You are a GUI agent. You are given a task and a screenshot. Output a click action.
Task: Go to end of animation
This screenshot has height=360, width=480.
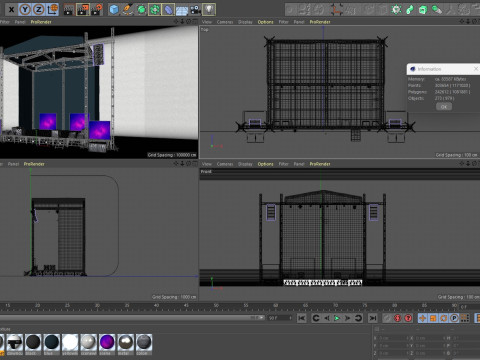[x=373, y=318]
